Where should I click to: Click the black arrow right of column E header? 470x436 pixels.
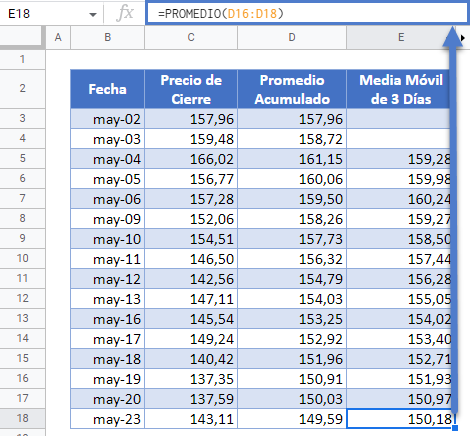point(463,38)
